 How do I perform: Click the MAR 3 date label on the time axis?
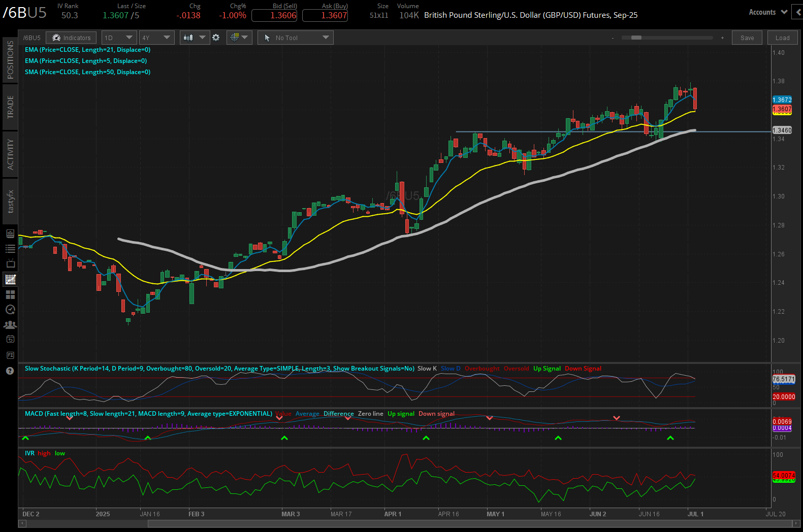coord(291,514)
